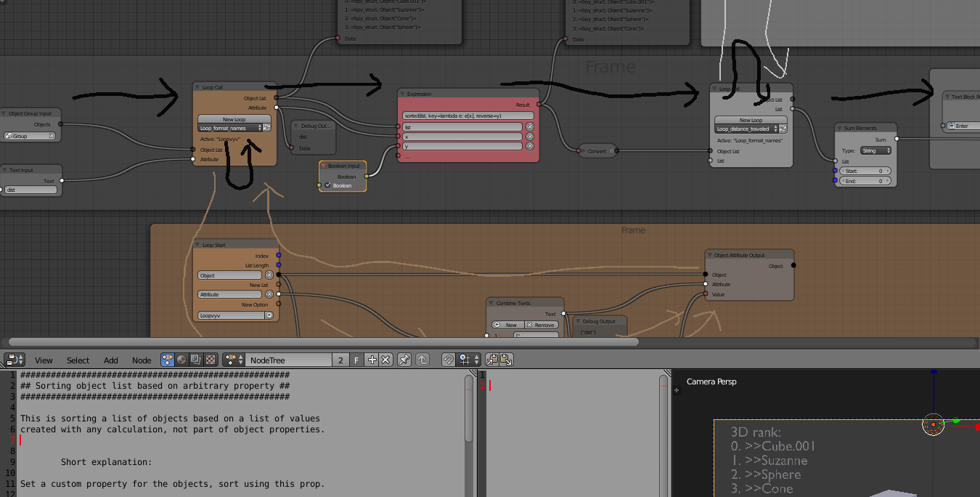980x497 pixels.
Task: Click the Active: "Loop_format_names" label
Action: coord(750,140)
